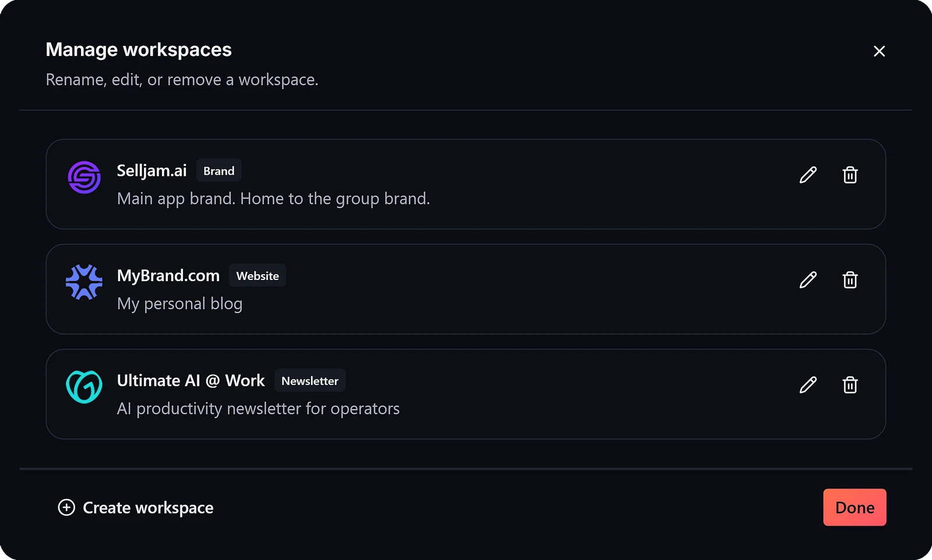932x560 pixels.
Task: Click the Ultimate AI @ Work teal logo
Action: click(84, 387)
